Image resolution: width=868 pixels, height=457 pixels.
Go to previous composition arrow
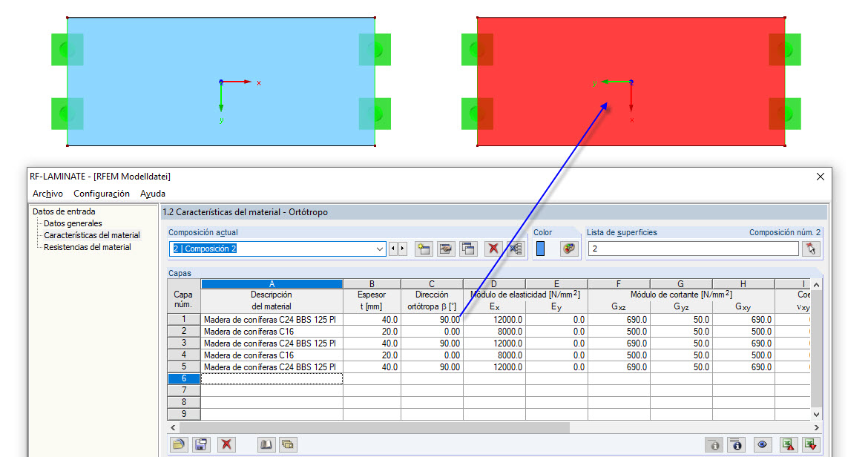[393, 249]
